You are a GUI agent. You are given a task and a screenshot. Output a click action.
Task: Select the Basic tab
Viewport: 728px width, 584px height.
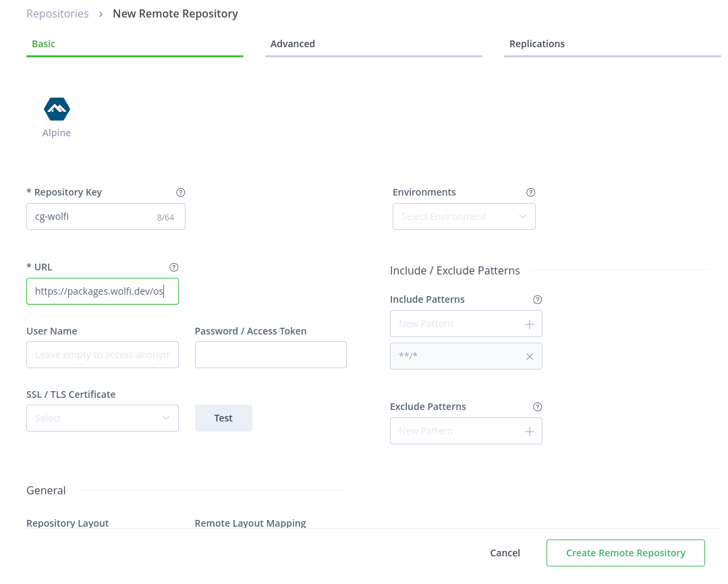(x=43, y=44)
